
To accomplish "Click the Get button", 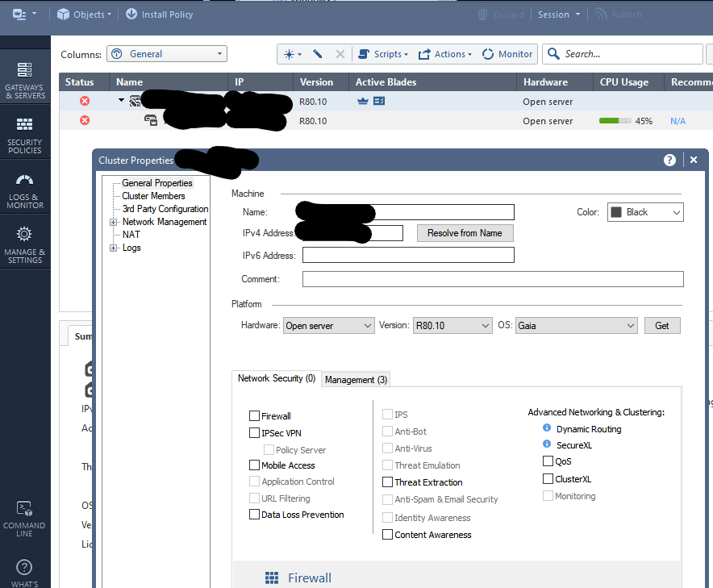I will tap(662, 326).
